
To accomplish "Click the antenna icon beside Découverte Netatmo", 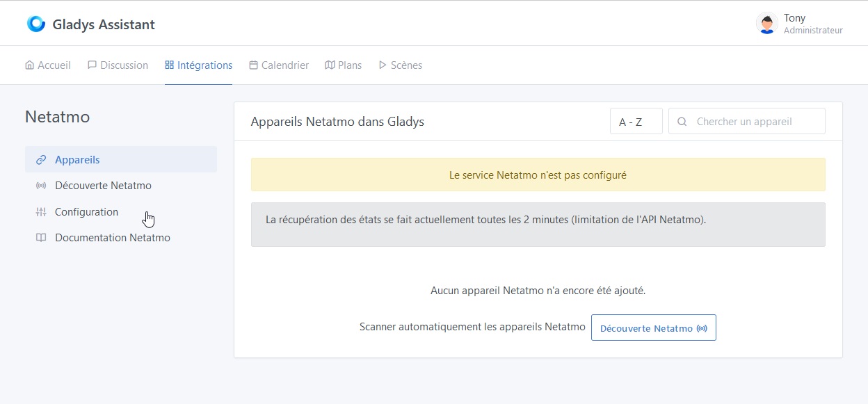I will [40, 185].
